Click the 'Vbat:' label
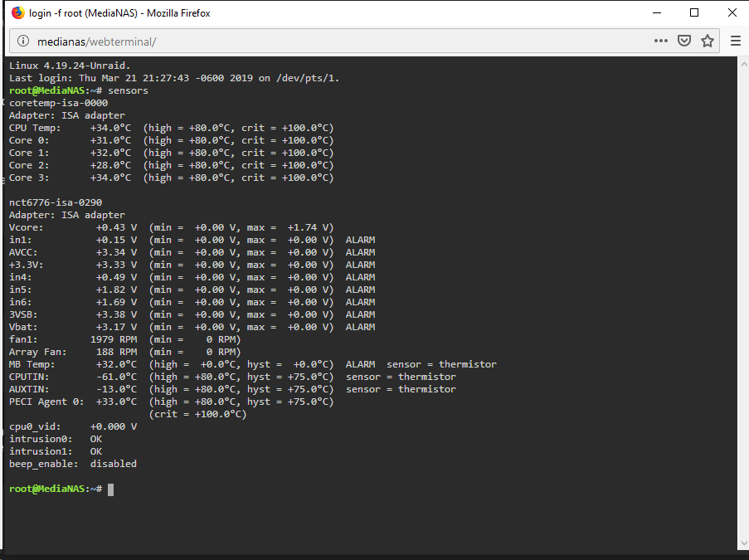The height and width of the screenshot is (560, 749). pyautogui.click(x=23, y=327)
